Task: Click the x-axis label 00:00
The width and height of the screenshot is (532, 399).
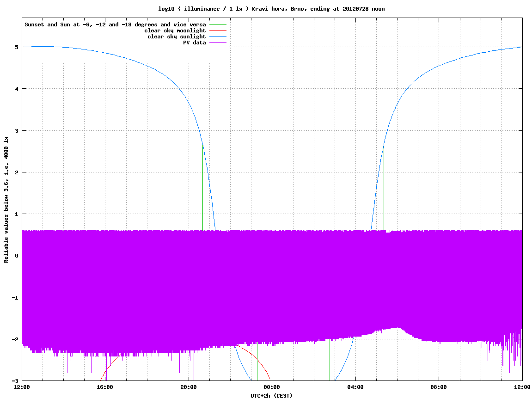Action: pyautogui.click(x=272, y=387)
